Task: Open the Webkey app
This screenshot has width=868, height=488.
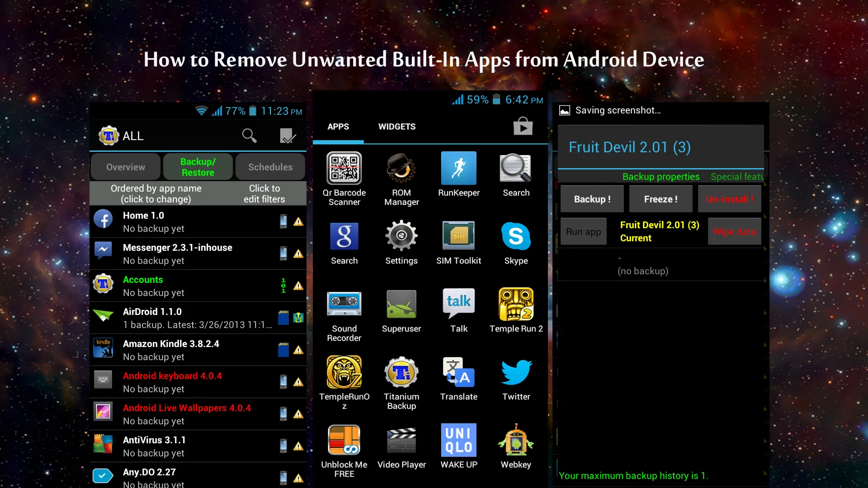Action: point(516,446)
